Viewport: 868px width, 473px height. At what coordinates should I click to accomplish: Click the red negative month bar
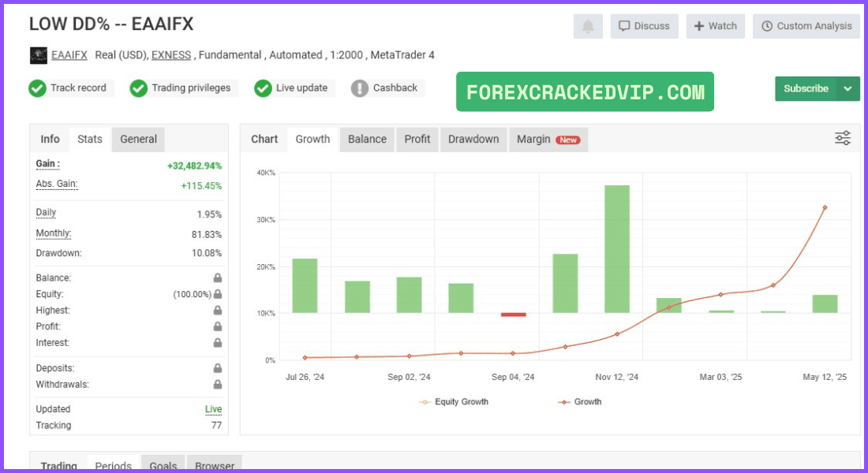click(513, 315)
